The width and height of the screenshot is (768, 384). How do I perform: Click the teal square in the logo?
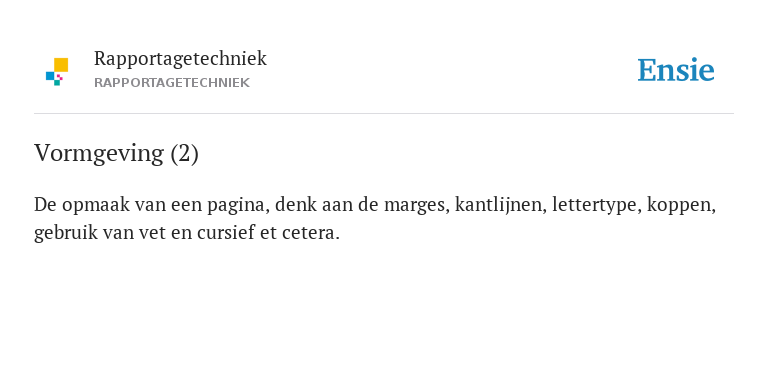pyautogui.click(x=57, y=83)
